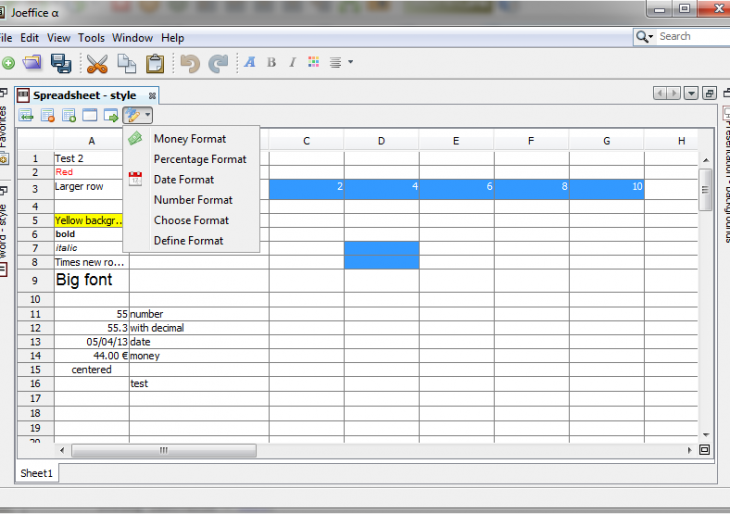This screenshot has width=730, height=514.
Task: Click the corner square button beside scrollbar
Action: pos(704,450)
